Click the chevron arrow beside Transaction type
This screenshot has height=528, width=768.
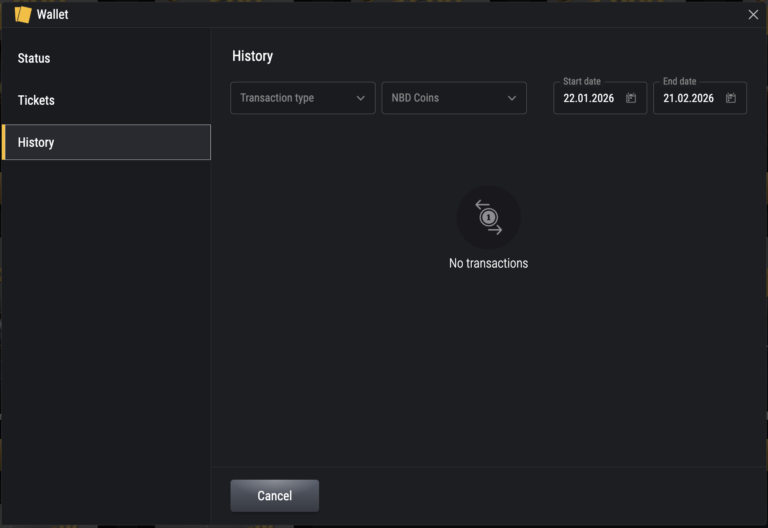(x=361, y=98)
